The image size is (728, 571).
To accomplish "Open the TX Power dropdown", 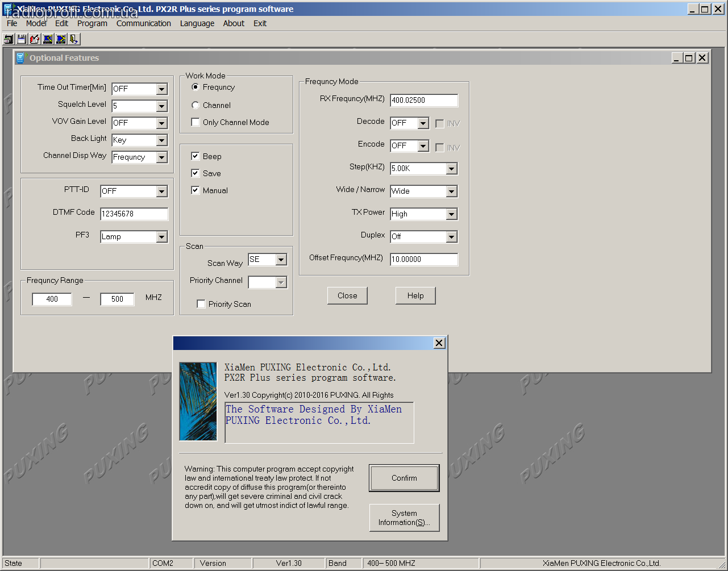I will click(452, 214).
